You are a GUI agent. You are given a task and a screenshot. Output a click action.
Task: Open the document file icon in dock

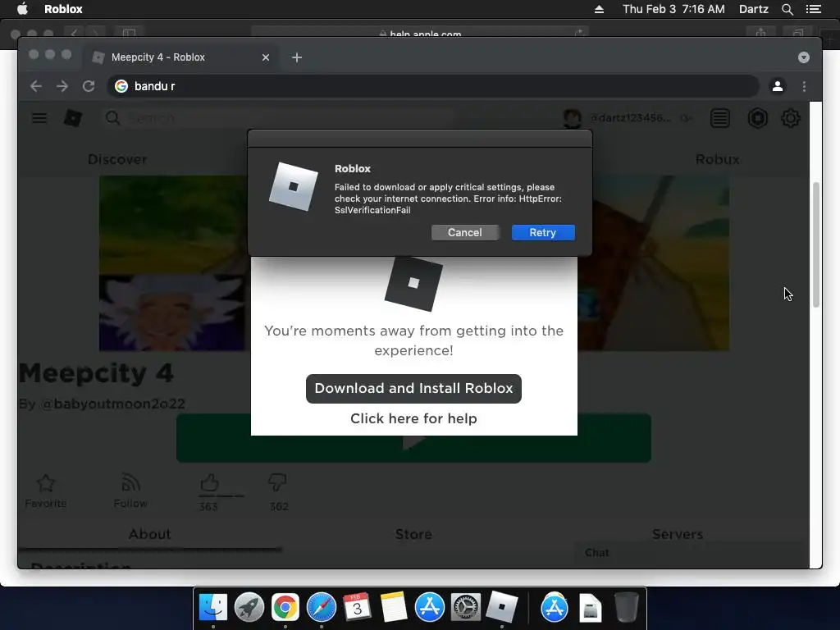(590, 608)
